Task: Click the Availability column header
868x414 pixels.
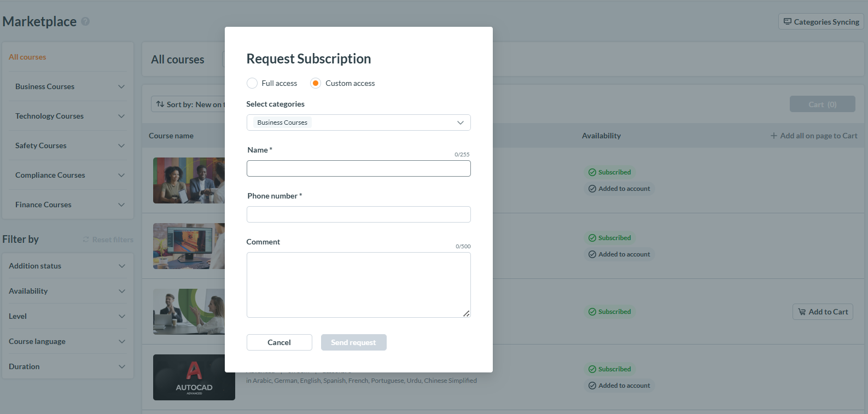Action: pos(601,136)
